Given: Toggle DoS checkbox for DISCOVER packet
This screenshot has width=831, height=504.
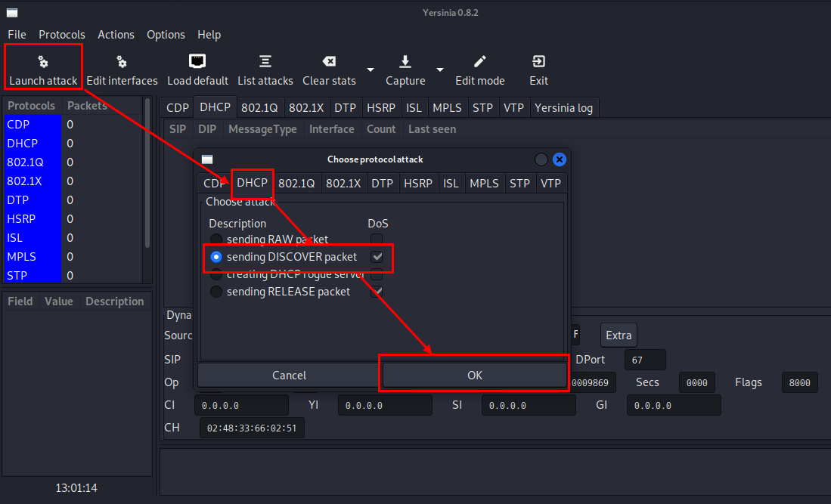Looking at the screenshot, I should [377, 257].
